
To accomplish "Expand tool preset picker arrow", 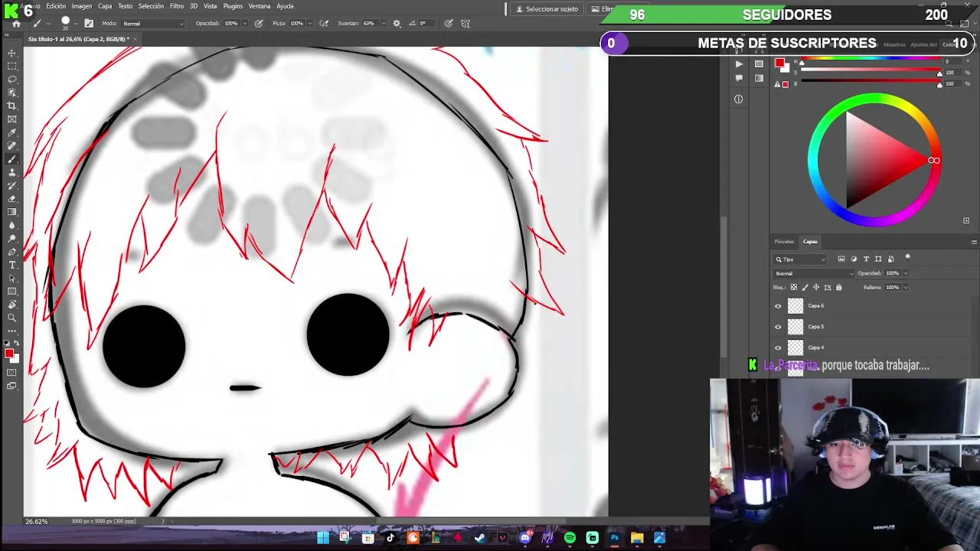I will [47, 24].
